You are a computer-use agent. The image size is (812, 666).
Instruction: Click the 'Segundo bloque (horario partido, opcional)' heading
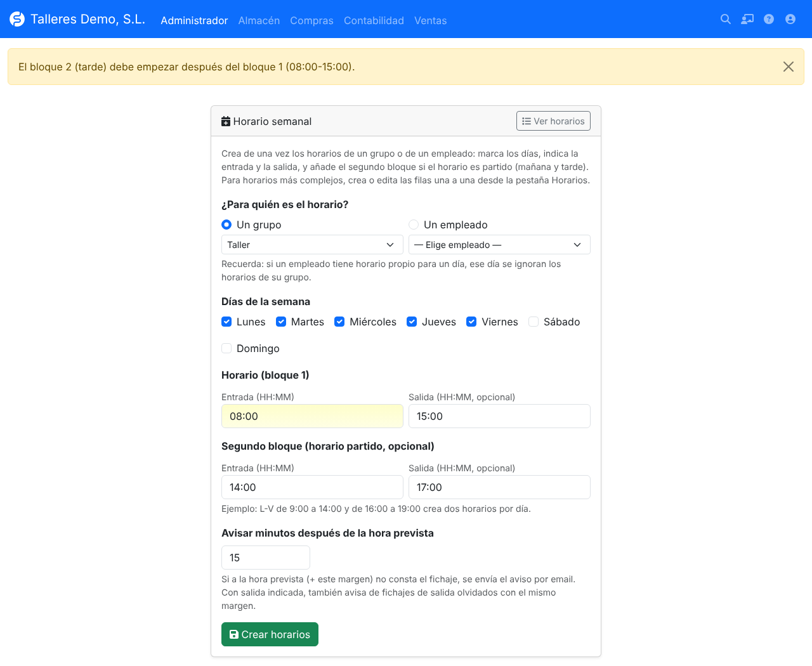click(328, 447)
